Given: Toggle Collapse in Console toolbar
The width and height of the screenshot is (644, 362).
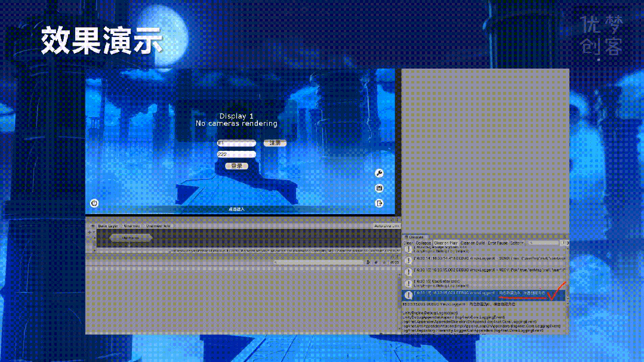Looking at the screenshot, I should click(423, 243).
